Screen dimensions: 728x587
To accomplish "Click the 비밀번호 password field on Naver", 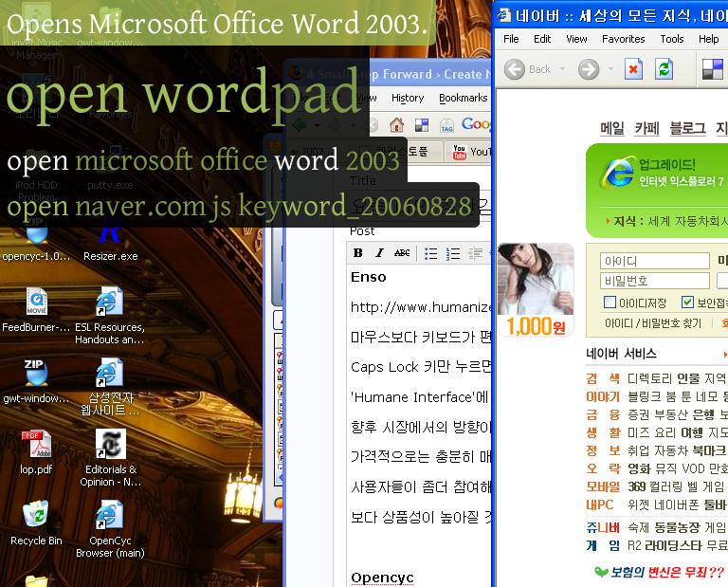I will pyautogui.click(x=655, y=281).
